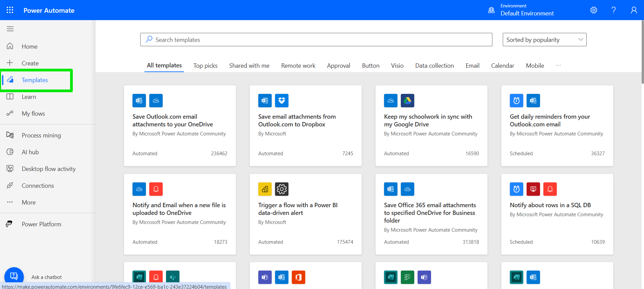Click the Connections plug icon
The width and height of the screenshot is (644, 289).
pyautogui.click(x=10, y=185)
